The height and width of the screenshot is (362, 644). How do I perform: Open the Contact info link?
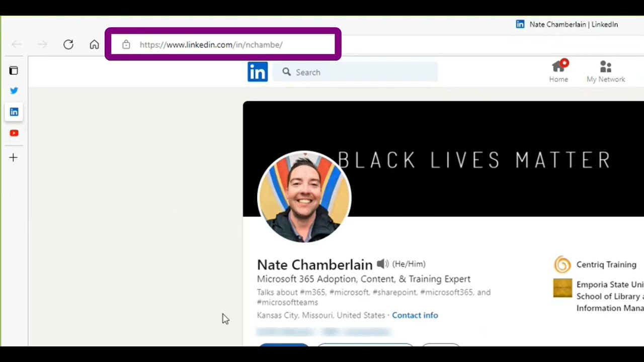(x=415, y=315)
